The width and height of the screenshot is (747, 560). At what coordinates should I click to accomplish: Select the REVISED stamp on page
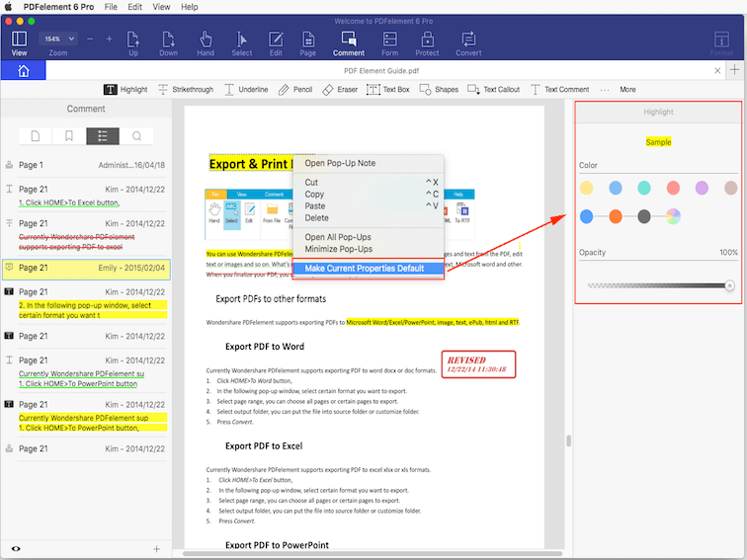478,364
